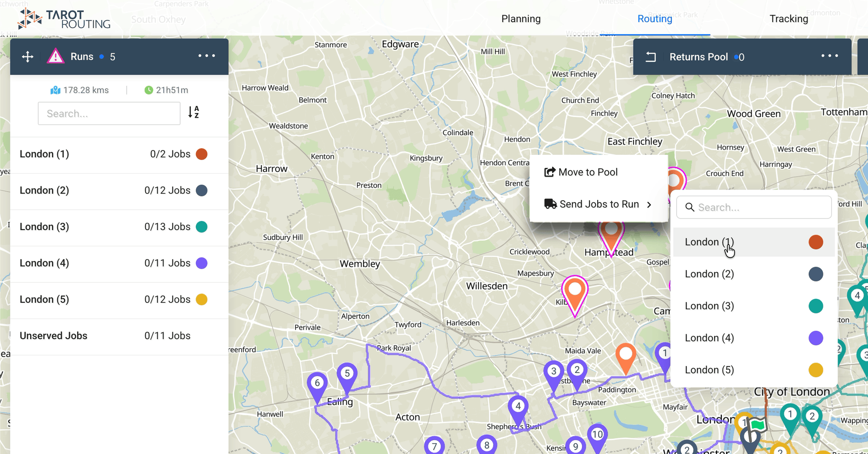The height and width of the screenshot is (454, 868).
Task: Click "0/12 Jobs" text on London (5) row
Action: pyautogui.click(x=167, y=299)
